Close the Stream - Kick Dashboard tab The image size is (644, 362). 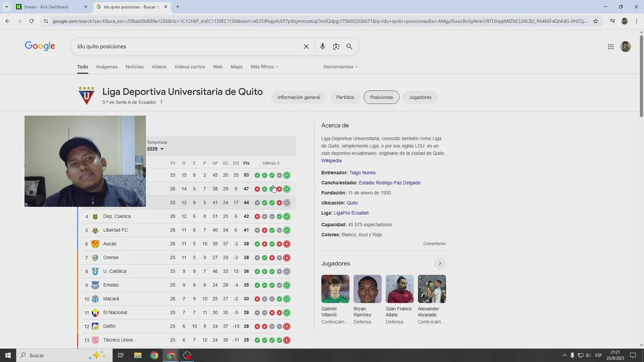coord(86,7)
